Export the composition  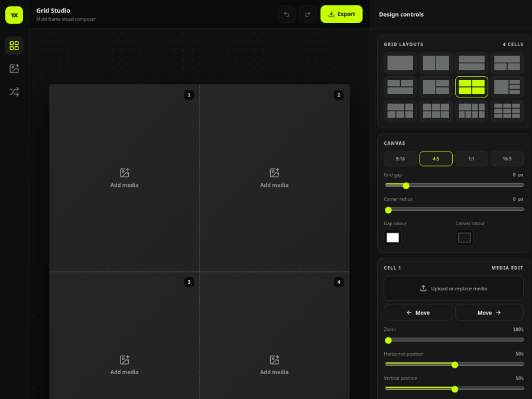[x=341, y=14]
